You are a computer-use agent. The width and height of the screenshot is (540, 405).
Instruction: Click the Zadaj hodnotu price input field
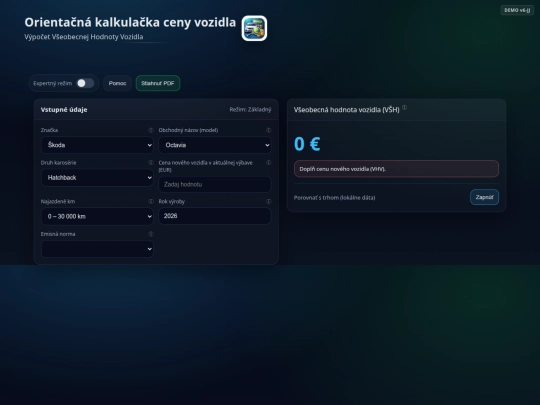215,184
